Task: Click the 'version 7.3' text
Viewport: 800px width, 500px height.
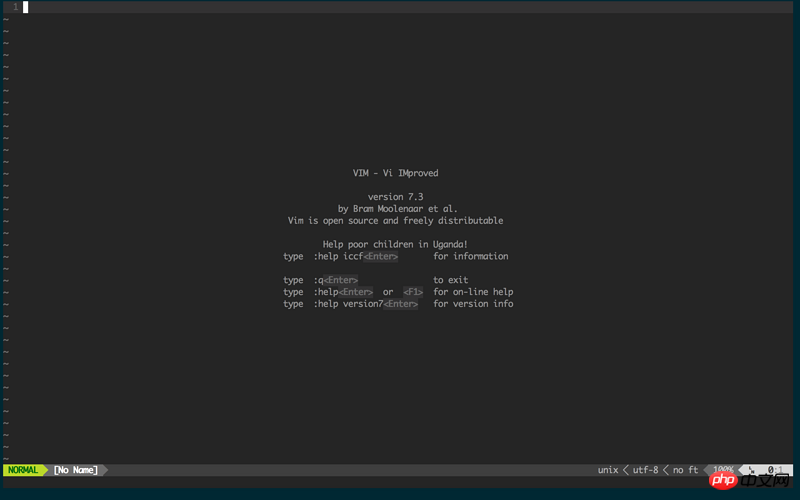Action: point(395,197)
